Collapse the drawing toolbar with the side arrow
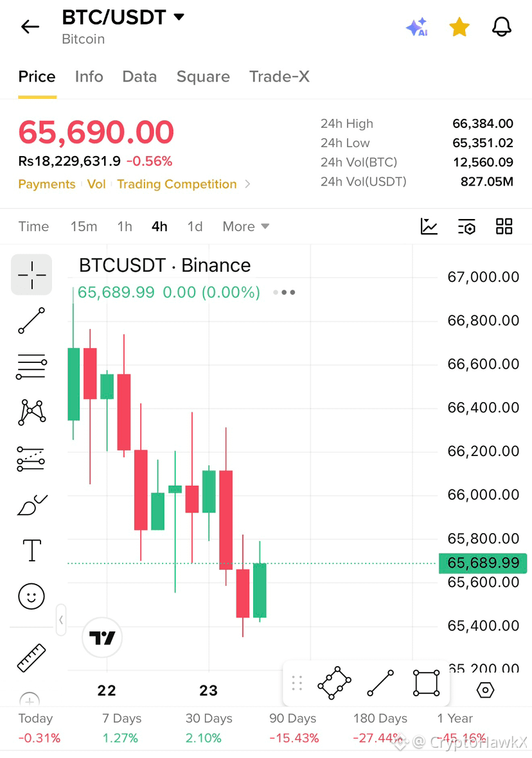Viewport: 532px width, 758px height. pos(61,620)
